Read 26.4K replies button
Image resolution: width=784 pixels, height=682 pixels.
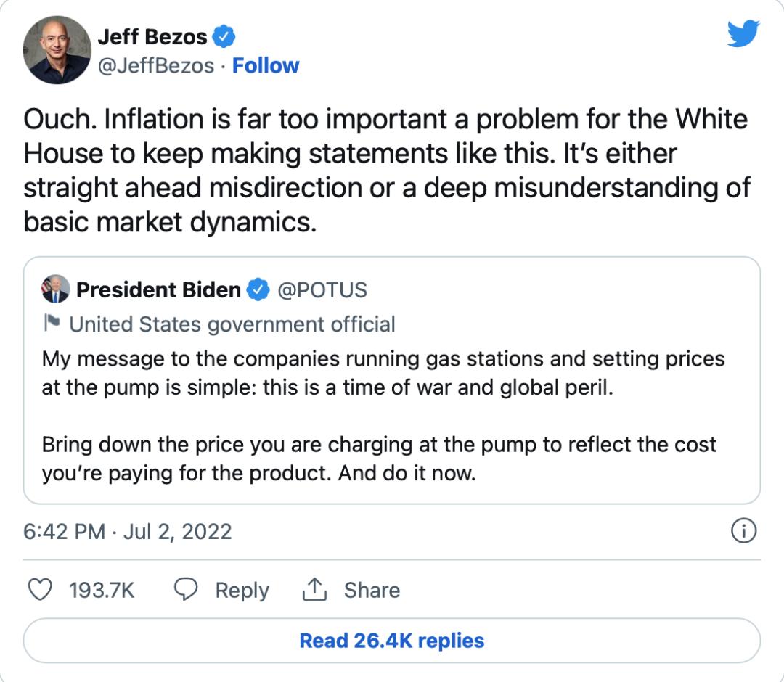tap(392, 641)
